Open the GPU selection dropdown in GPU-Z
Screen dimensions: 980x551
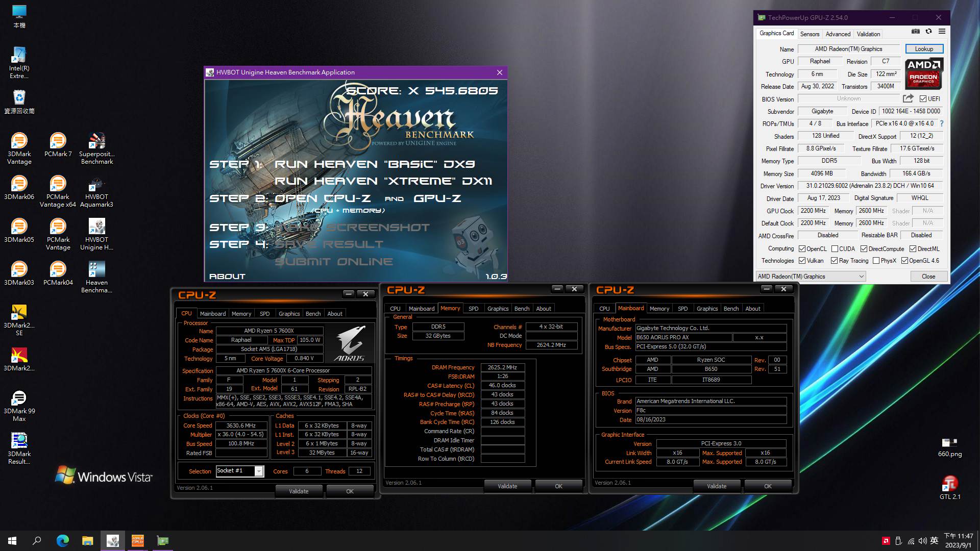[811, 277]
